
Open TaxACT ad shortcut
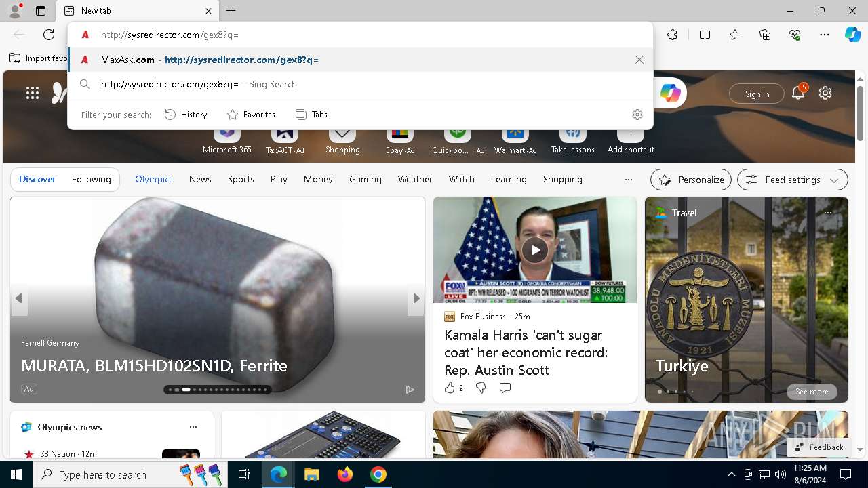tap(285, 141)
